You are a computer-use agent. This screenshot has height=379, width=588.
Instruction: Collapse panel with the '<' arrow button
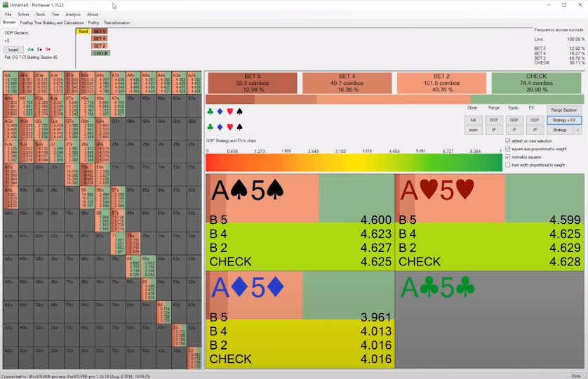tap(577, 130)
